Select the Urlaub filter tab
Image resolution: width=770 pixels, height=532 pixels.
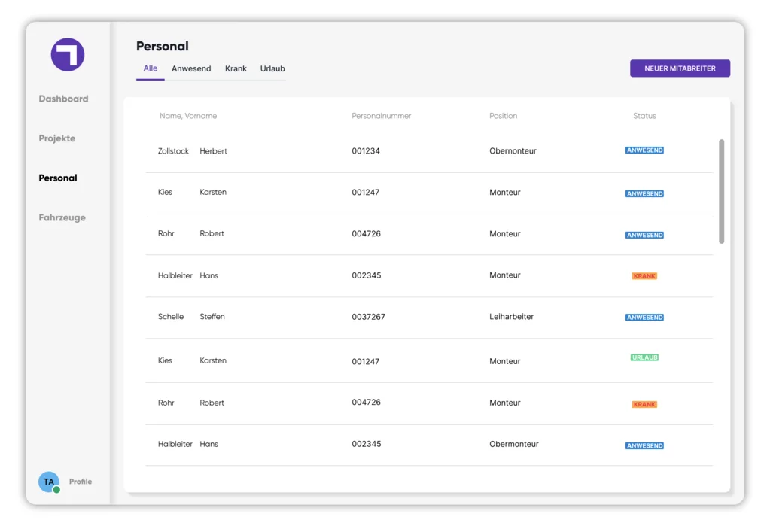(x=272, y=68)
